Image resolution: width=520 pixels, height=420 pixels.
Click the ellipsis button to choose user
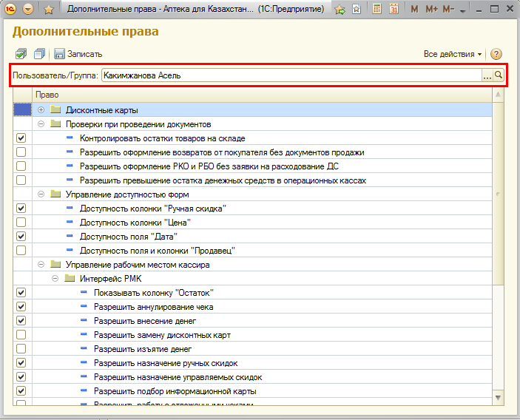pos(487,75)
